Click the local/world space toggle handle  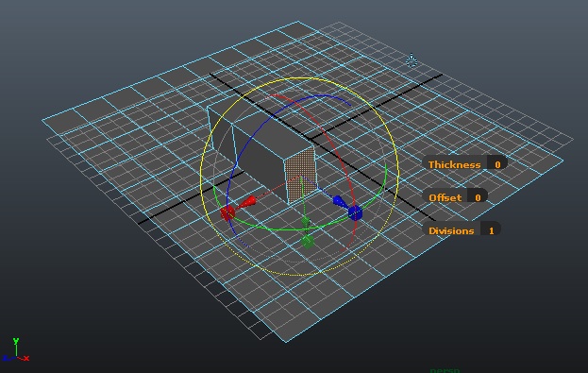click(x=412, y=60)
